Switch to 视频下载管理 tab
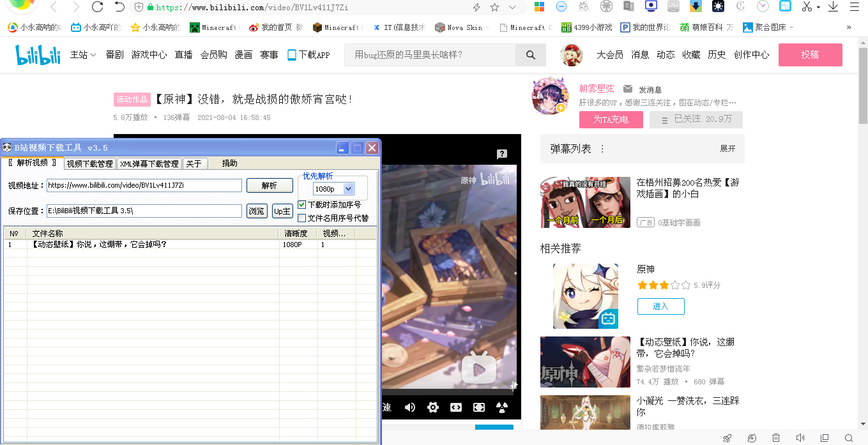 [x=90, y=163]
